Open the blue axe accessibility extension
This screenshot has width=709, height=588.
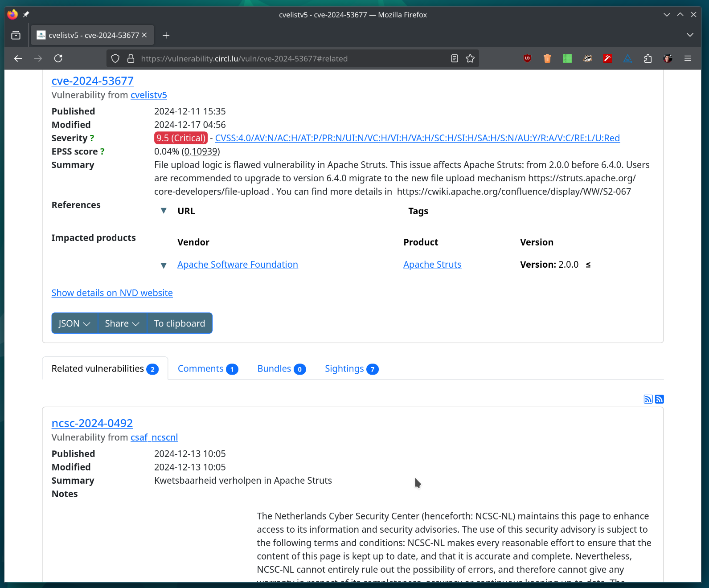click(627, 58)
